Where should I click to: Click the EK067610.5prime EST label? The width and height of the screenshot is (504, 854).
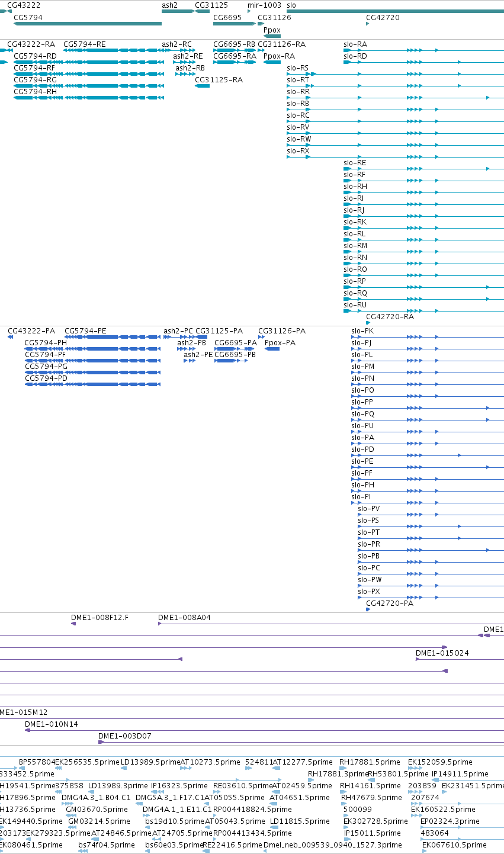(454, 845)
